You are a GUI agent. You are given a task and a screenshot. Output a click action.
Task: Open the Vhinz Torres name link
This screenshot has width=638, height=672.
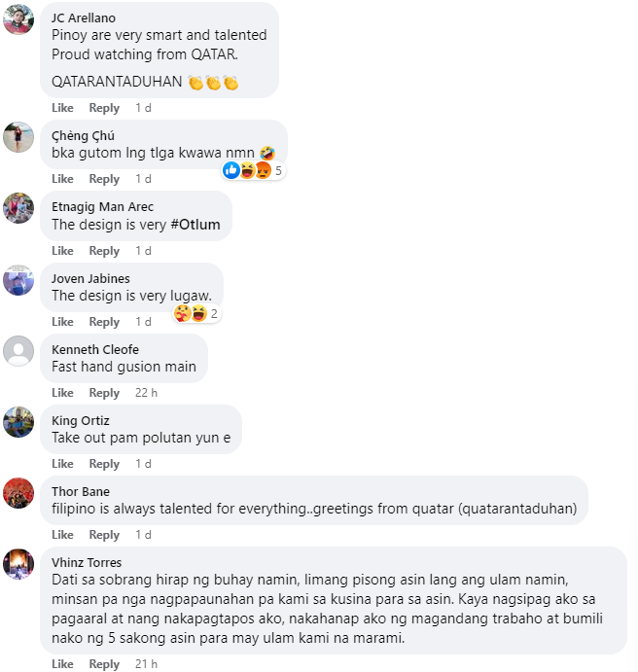click(88, 562)
